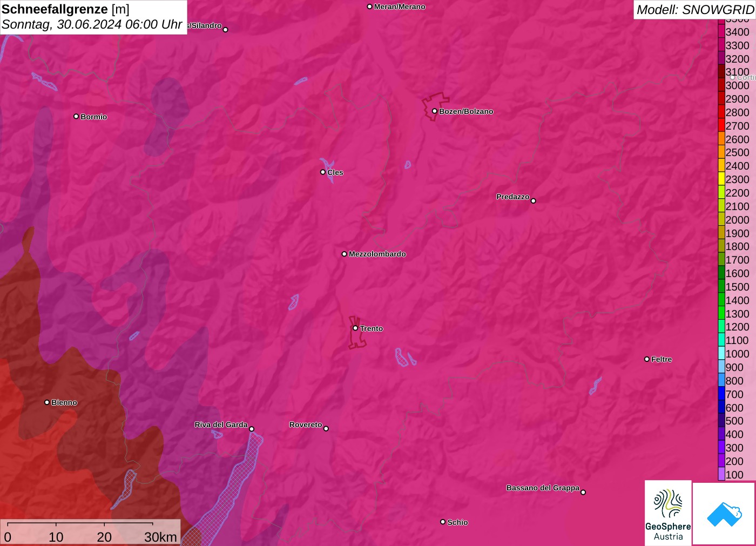The image size is (756, 546).
Task: Click the Meran/Merano marker dot
Action: pos(369,6)
